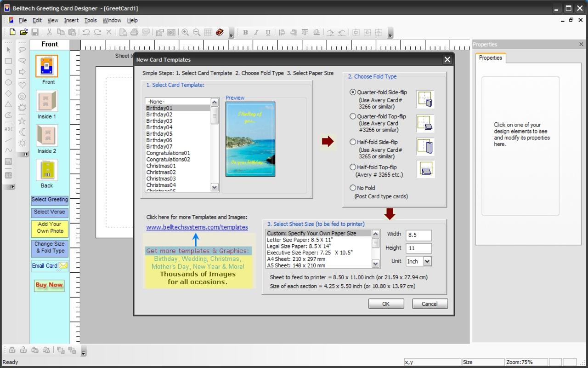
Task: Switch to the Properties tab
Action: coord(491,58)
